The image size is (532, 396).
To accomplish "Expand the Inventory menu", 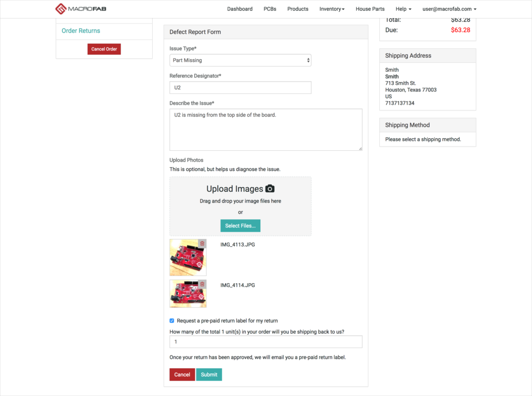I will pos(331,9).
